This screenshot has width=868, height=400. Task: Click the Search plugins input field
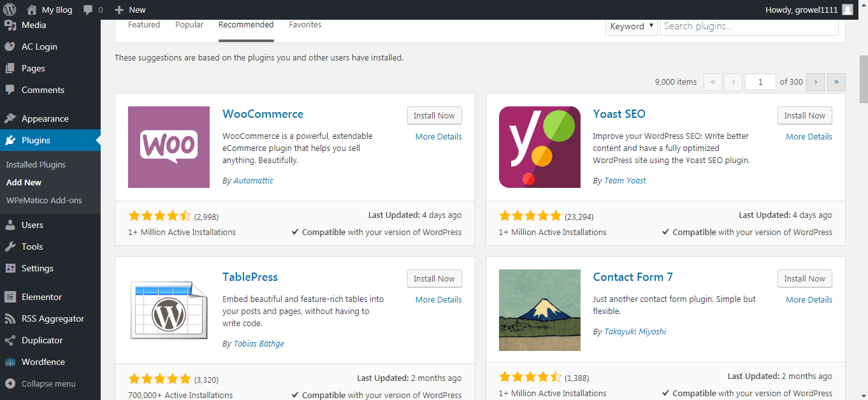[749, 26]
